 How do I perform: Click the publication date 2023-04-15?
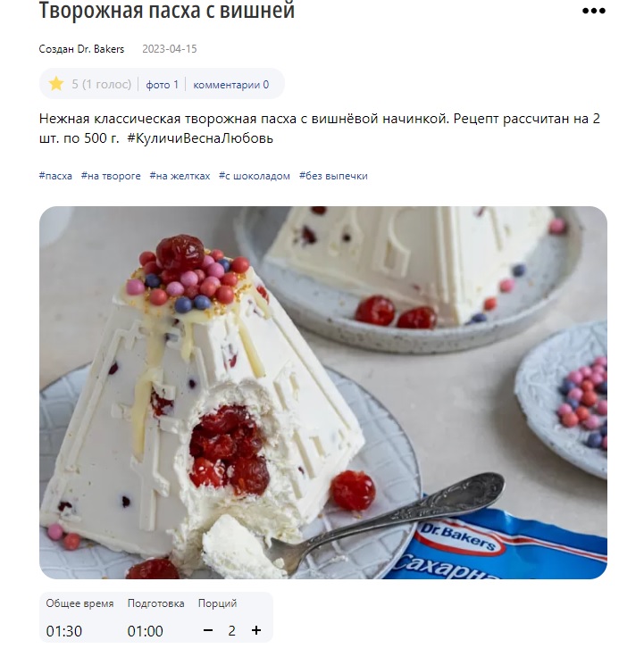170,49
